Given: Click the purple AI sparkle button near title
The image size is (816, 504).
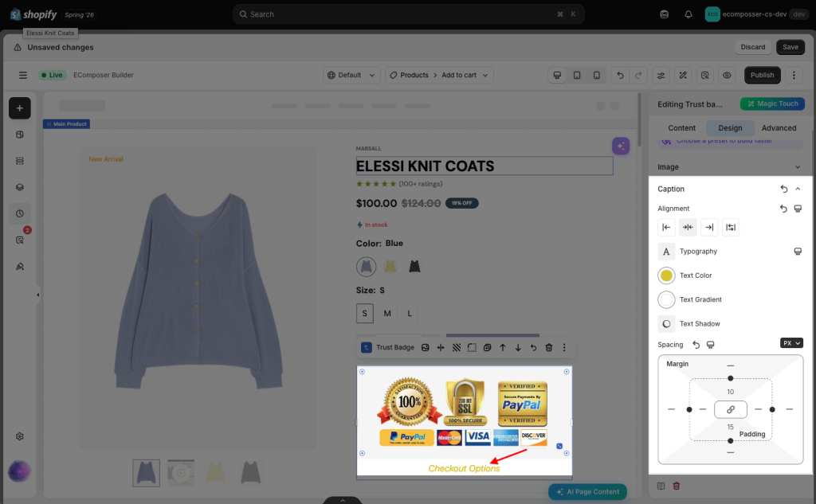Looking at the screenshot, I should point(621,147).
